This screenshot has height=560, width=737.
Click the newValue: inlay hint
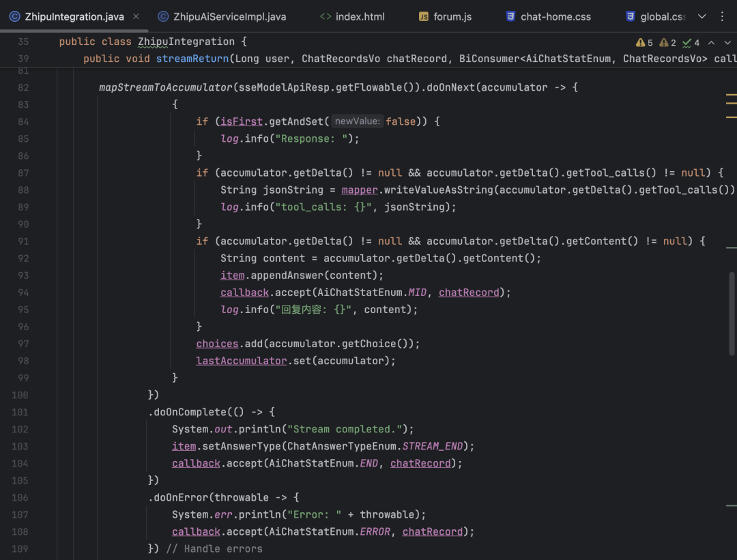[357, 121]
